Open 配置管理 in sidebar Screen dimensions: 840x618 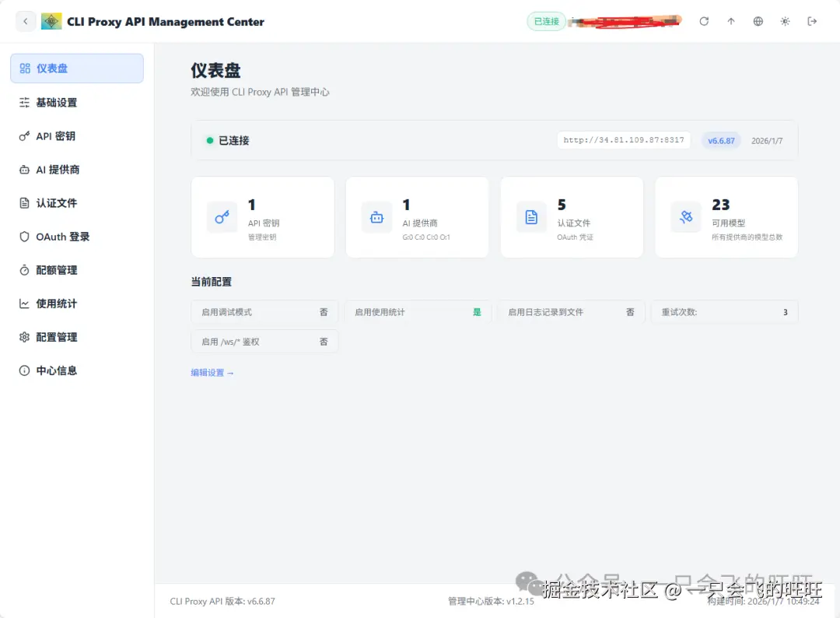point(76,337)
